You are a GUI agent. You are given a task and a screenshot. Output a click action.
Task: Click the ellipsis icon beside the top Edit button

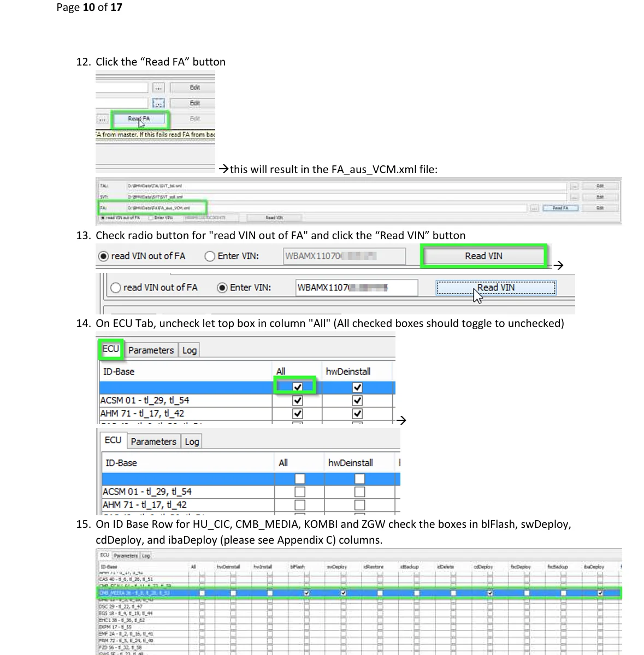coord(158,87)
